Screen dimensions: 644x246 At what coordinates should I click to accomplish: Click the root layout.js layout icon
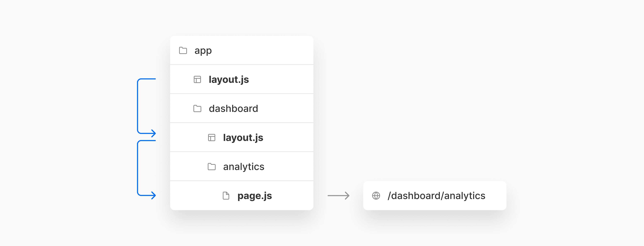197,80
